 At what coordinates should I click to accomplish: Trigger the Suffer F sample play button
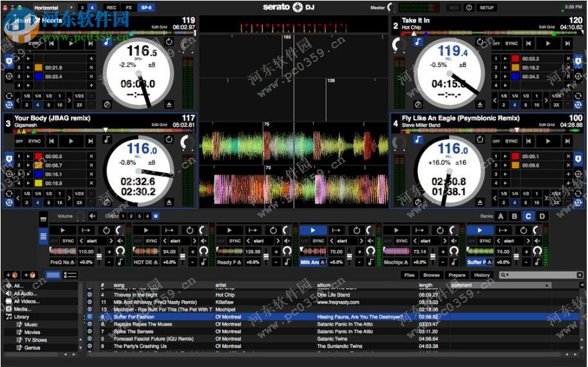point(480,230)
